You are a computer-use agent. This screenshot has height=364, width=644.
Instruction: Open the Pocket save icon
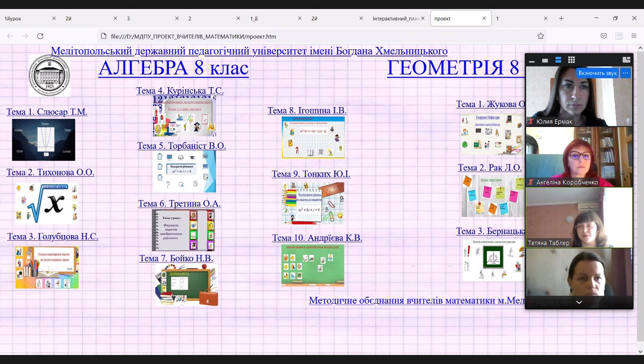click(604, 36)
